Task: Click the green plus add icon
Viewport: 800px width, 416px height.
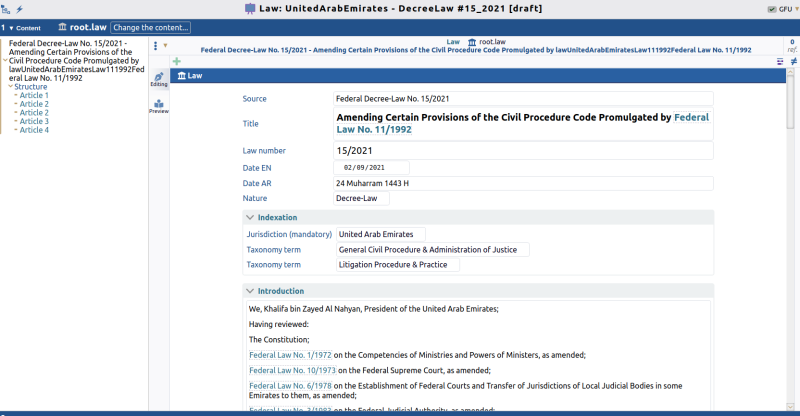Action: tap(177, 61)
